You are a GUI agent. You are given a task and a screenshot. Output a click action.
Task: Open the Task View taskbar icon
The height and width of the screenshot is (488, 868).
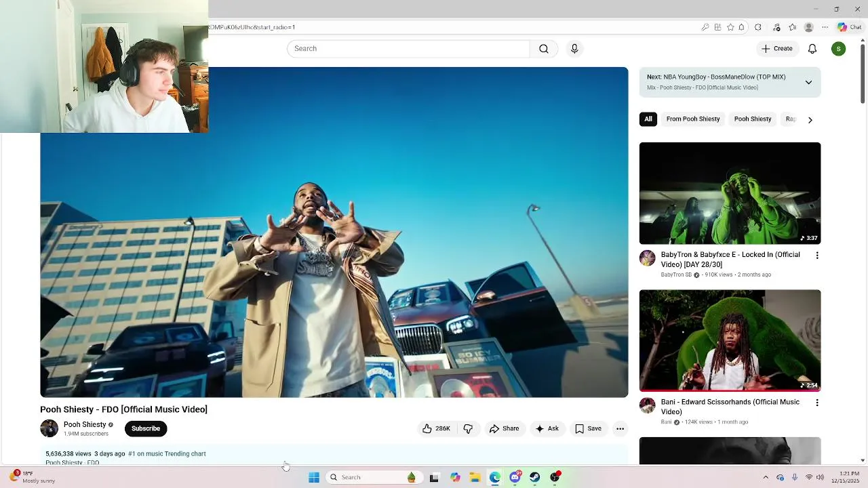click(434, 477)
